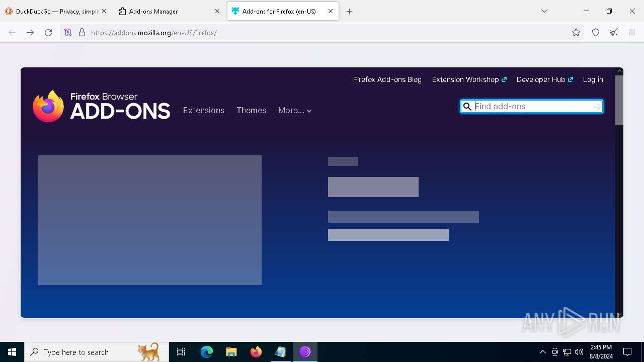The height and width of the screenshot is (362, 644).
Task: Open Tor Browser taskbar icon
Action: (x=305, y=352)
